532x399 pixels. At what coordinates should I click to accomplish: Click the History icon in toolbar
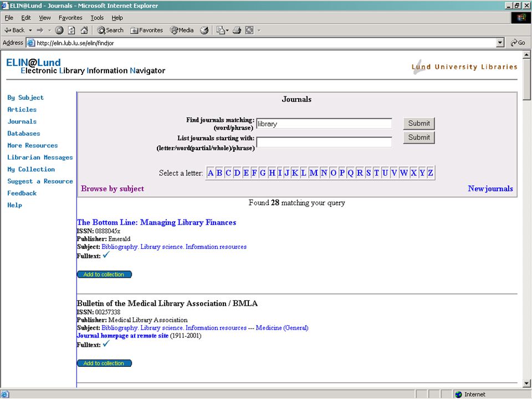click(204, 30)
